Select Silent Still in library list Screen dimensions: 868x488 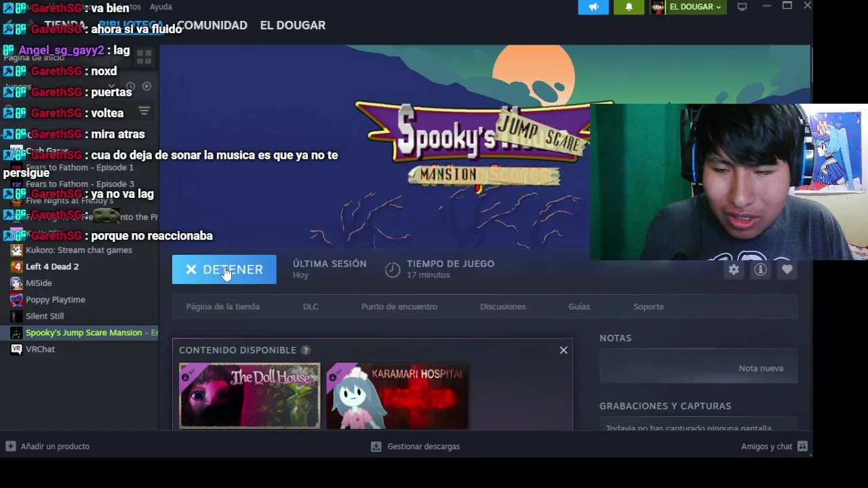coord(45,317)
